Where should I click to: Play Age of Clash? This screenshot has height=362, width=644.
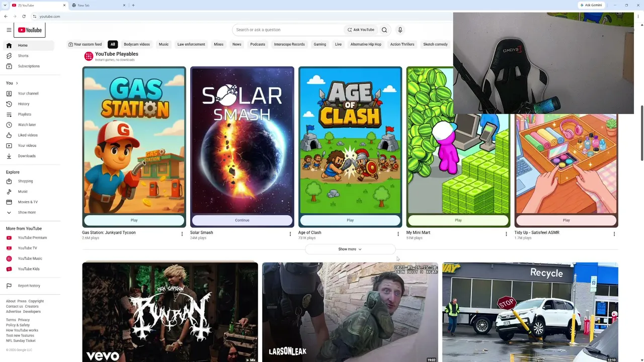point(350,220)
